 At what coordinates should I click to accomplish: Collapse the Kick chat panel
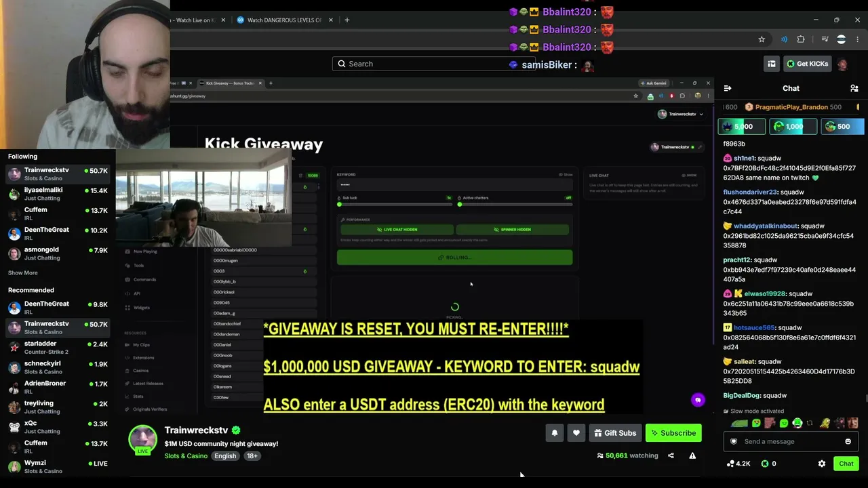click(x=728, y=88)
